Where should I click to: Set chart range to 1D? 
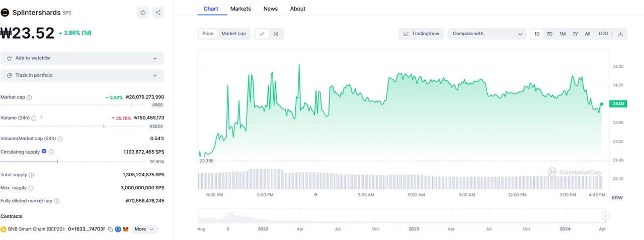tap(537, 34)
